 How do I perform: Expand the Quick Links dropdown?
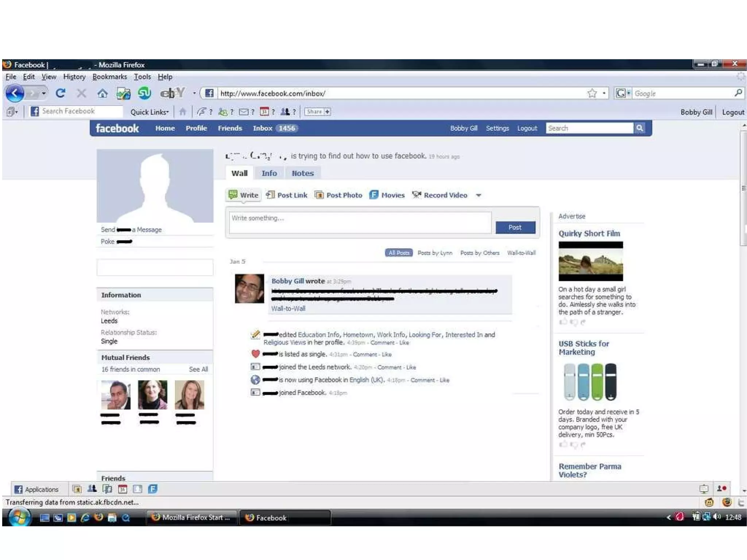coord(150,112)
